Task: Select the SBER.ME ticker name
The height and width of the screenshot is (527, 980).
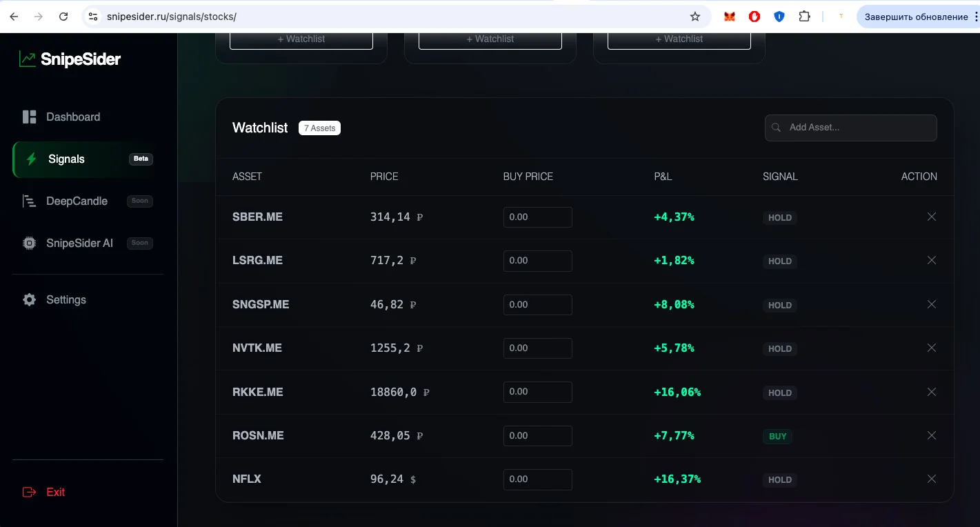Action: click(258, 217)
